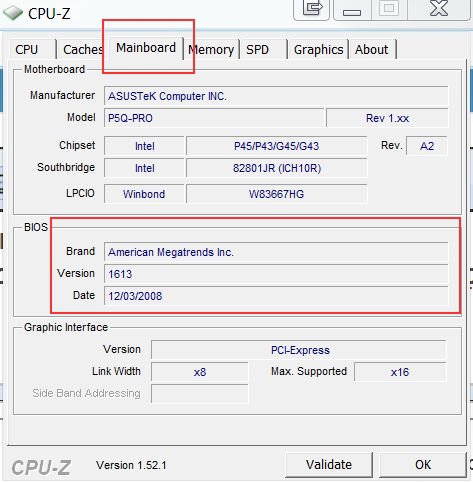Click the LPCIO label
The height and width of the screenshot is (483, 473).
pos(80,193)
